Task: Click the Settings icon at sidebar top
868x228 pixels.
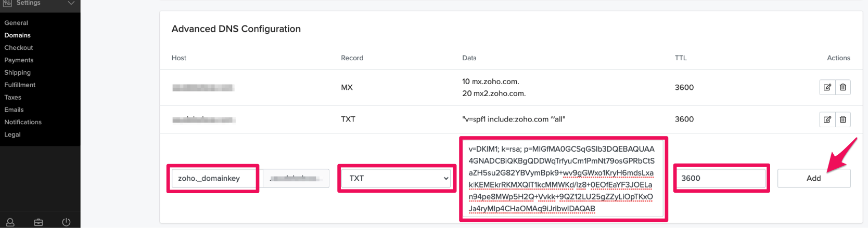Action: pos(7,3)
